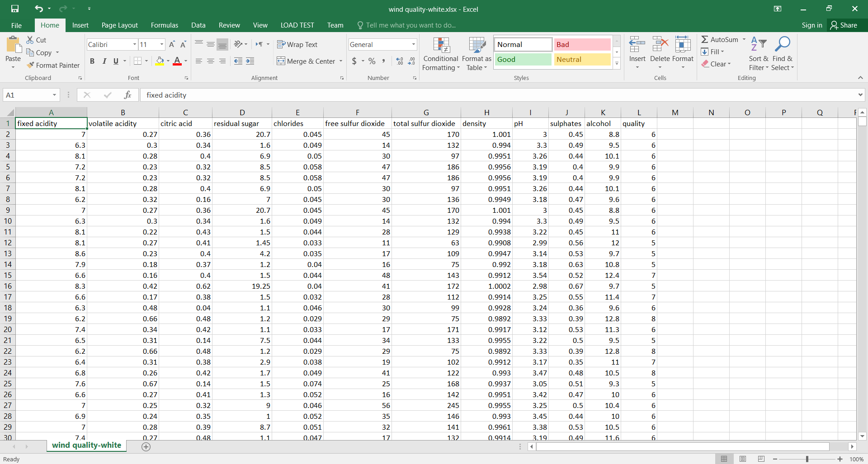Expand the General number format dropdown

(x=413, y=44)
